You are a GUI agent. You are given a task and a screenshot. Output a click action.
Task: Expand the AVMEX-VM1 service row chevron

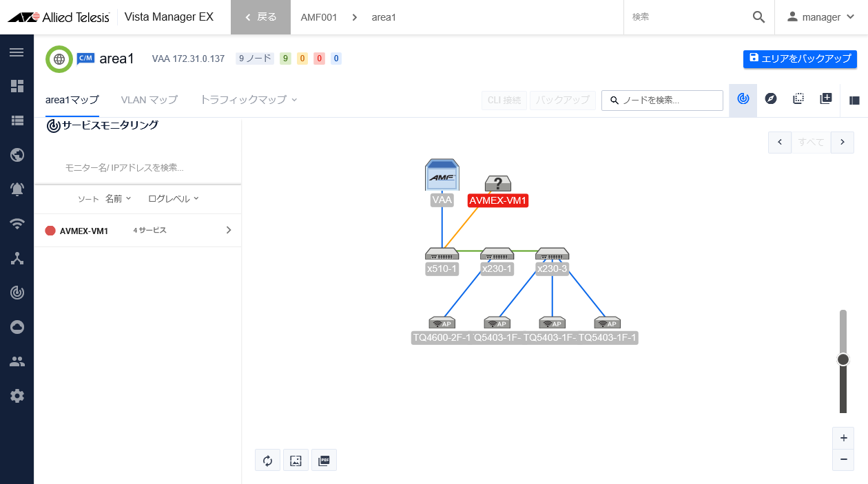click(x=229, y=230)
